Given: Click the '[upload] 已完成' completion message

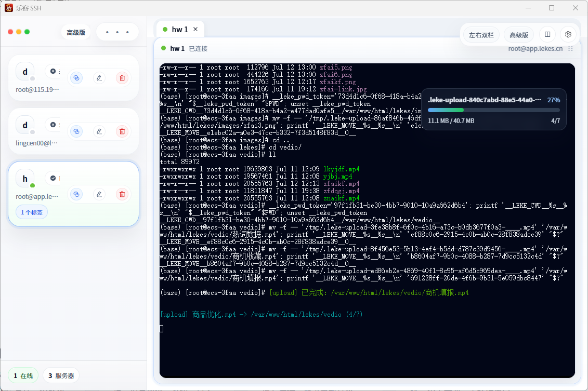Looking at the screenshot, I should coord(369,292).
